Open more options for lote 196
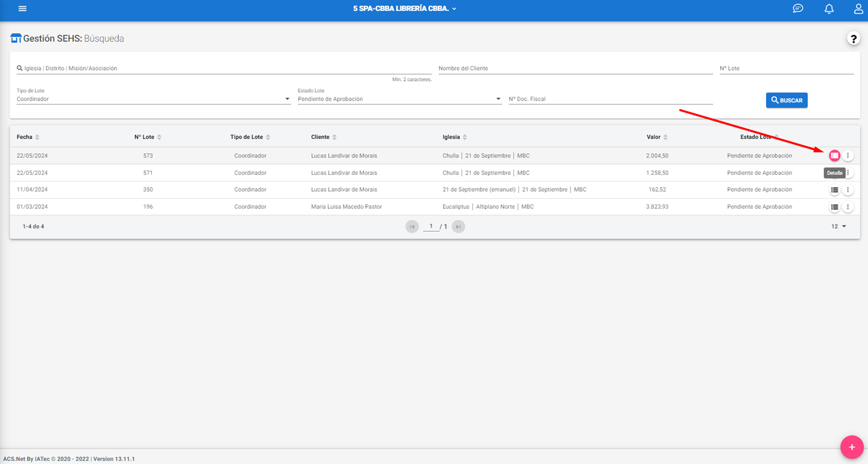This screenshot has width=868, height=464. [848, 207]
